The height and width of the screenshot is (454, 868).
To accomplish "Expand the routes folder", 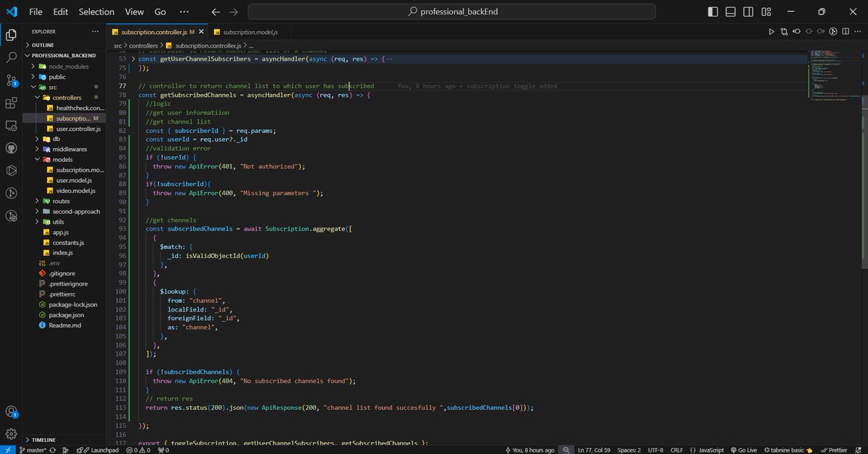I will coord(64,201).
